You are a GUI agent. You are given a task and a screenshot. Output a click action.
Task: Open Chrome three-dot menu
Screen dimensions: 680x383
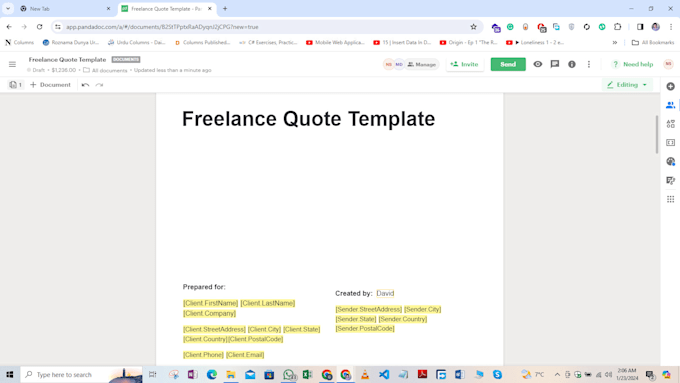coord(671,27)
